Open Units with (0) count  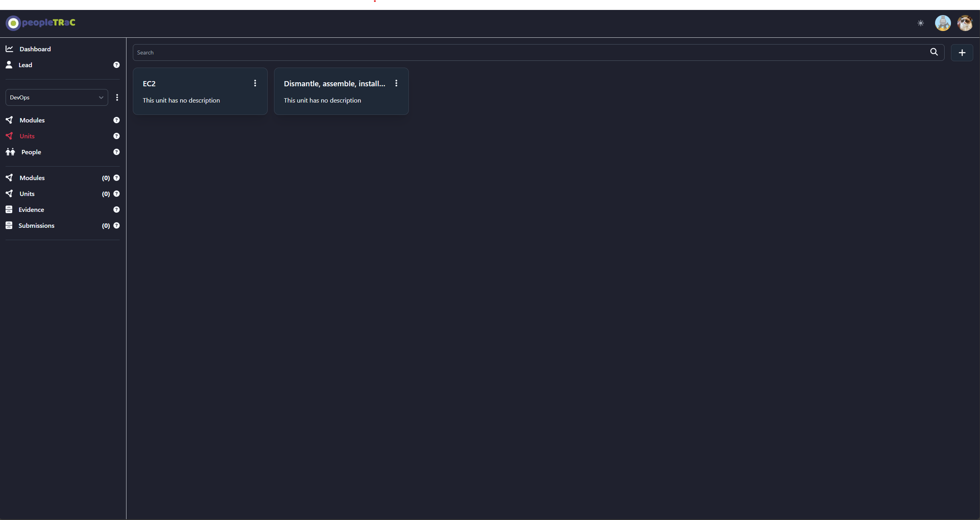27,194
